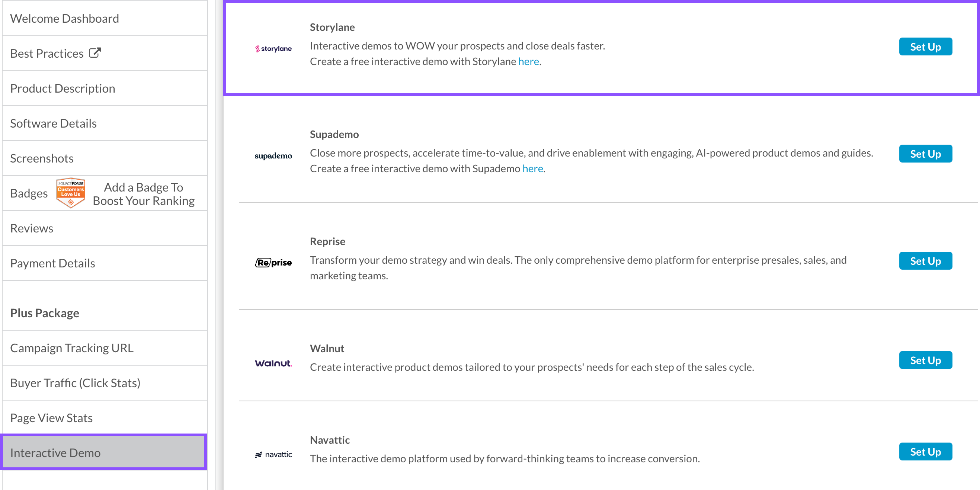Click the Walnut logo icon
The height and width of the screenshot is (490, 980).
[273, 363]
